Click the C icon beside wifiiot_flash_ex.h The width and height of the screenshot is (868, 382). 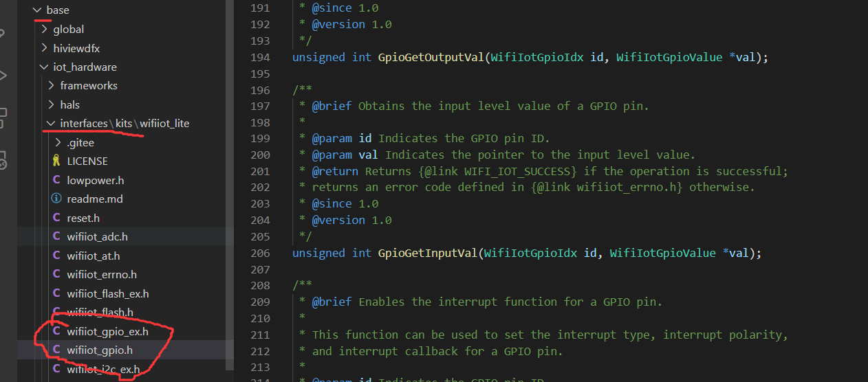tap(56, 293)
